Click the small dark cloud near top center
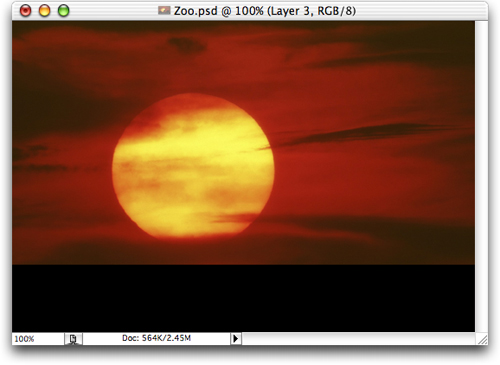Screen dimensions: 500x365 click(186, 45)
